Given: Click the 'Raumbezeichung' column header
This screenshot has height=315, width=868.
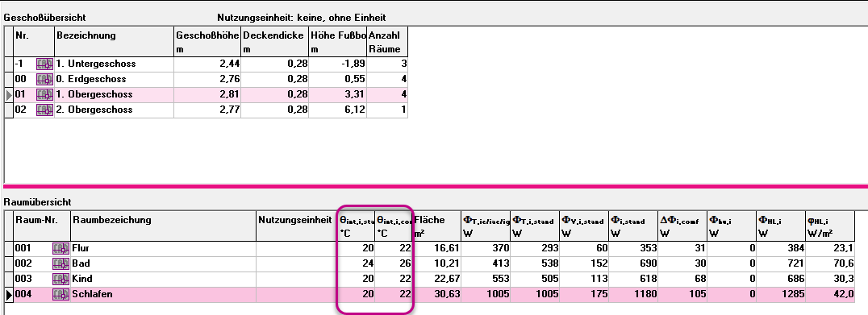Looking at the screenshot, I should pyautogui.click(x=163, y=226).
